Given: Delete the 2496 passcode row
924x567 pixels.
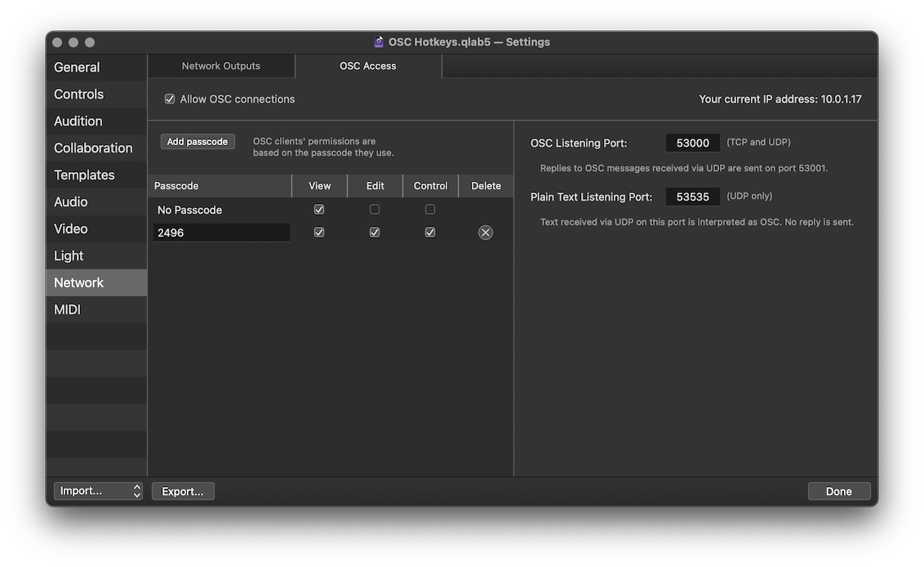Looking at the screenshot, I should click(x=486, y=233).
